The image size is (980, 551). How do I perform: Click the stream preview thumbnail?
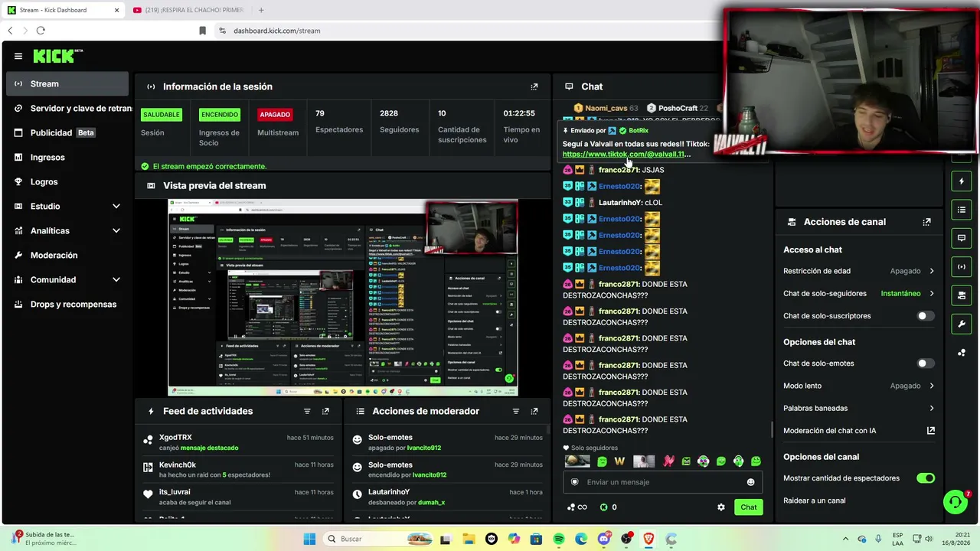coord(343,298)
